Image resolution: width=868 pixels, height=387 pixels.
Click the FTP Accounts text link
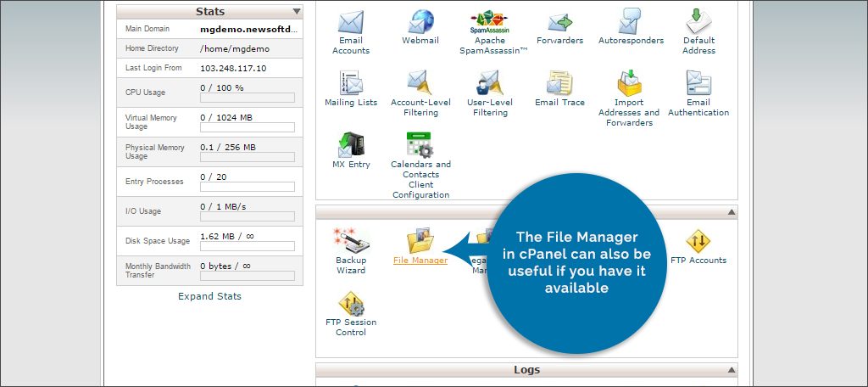698,260
